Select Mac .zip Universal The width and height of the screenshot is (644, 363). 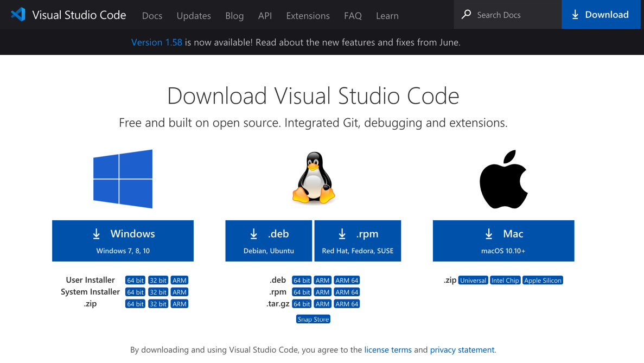point(473,281)
